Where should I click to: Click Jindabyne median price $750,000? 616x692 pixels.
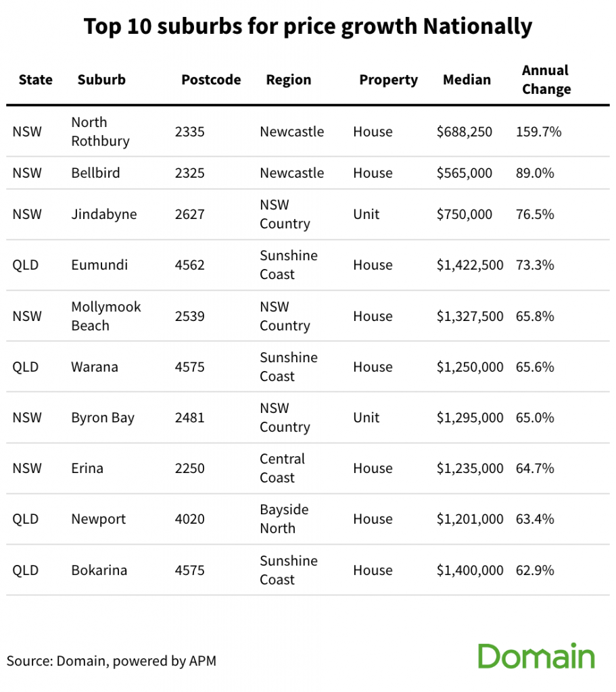tap(464, 214)
